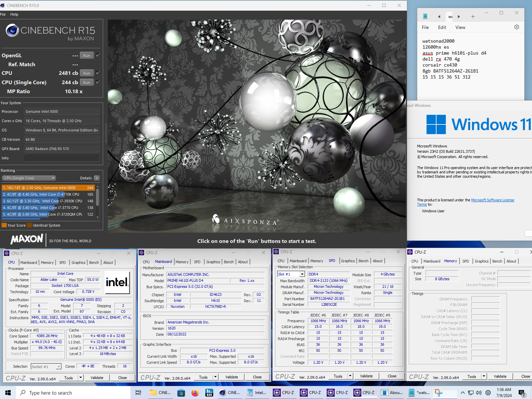
Task: Click Details arrow button in Ranking panel
Action: [97, 178]
